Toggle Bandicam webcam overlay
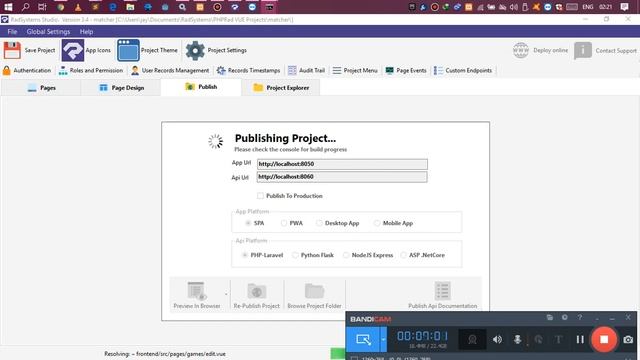640x360 pixels. tap(472, 340)
